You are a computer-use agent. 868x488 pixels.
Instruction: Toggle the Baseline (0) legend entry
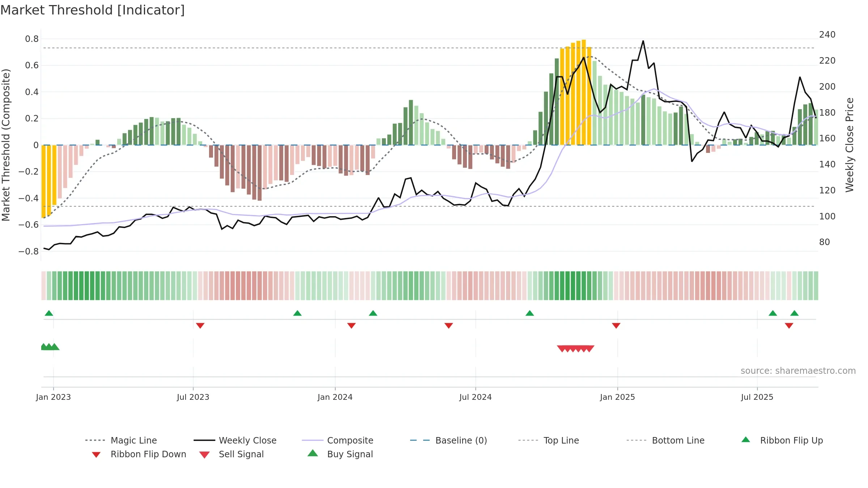(x=448, y=440)
